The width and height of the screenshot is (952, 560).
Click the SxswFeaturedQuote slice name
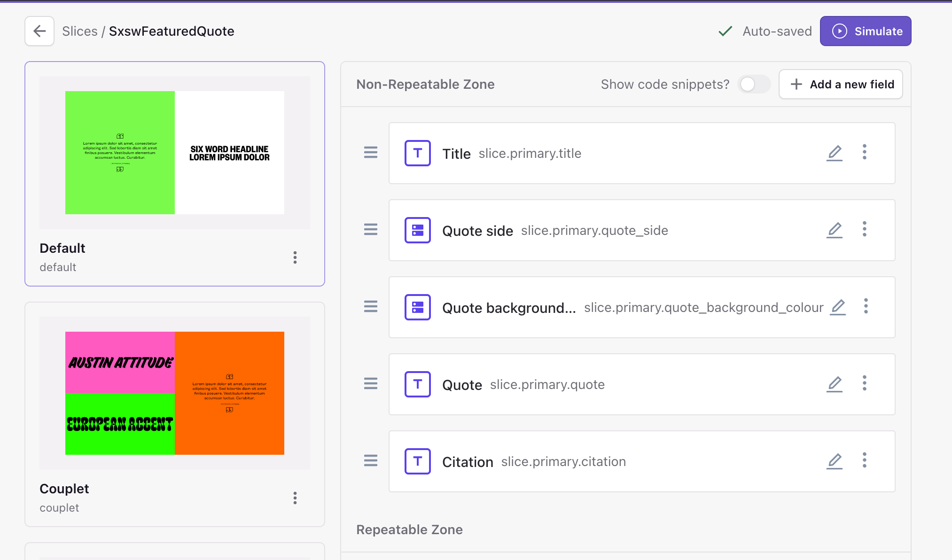172,31
